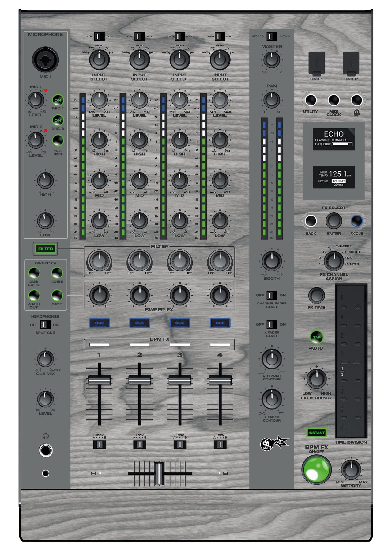Activate the Talk Over button
Screen dimensions: 392x558
[58, 140]
